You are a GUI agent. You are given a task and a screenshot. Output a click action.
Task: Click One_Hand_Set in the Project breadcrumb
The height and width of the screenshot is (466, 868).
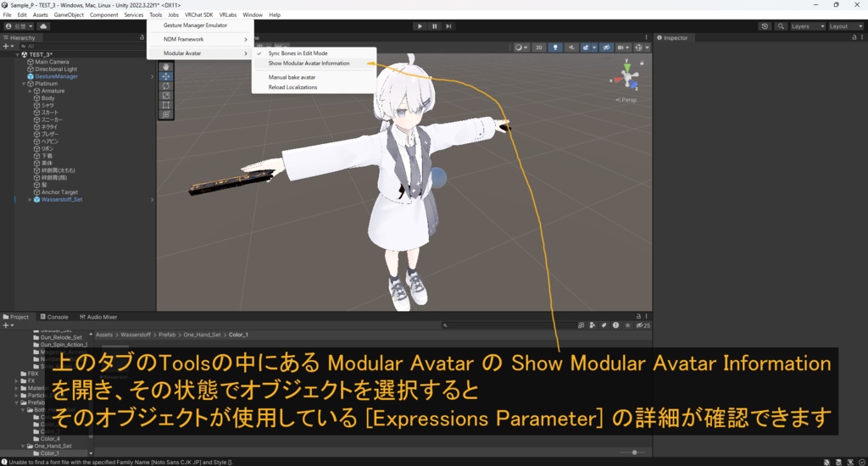coord(202,335)
